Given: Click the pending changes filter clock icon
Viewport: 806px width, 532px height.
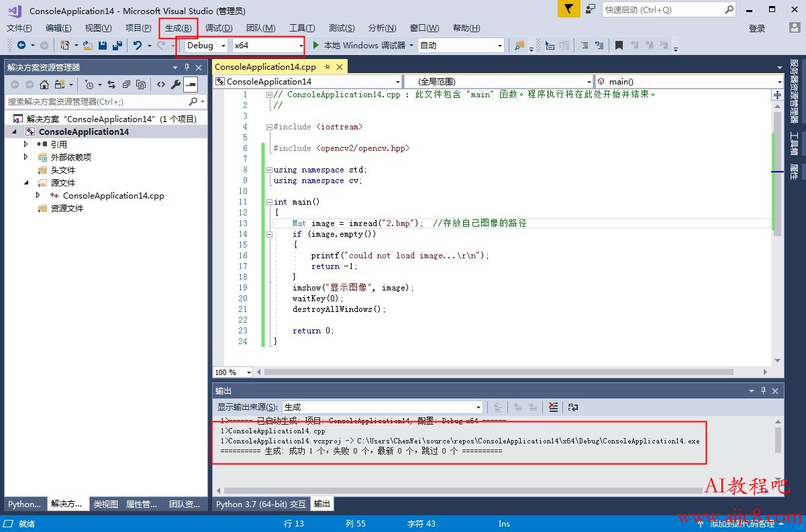Looking at the screenshot, I should 89,85.
